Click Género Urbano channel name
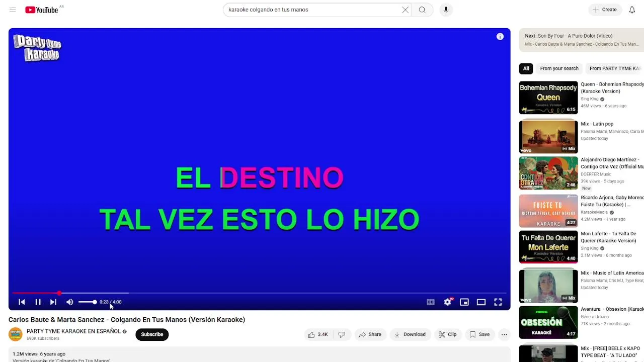 pos(595,317)
